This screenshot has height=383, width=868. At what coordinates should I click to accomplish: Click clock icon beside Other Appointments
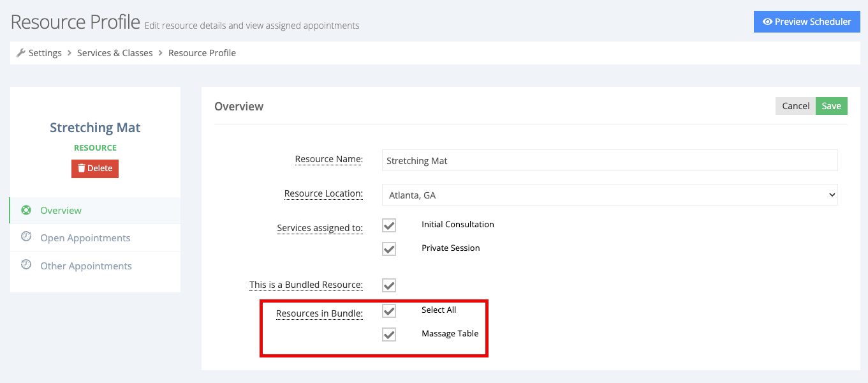26,264
